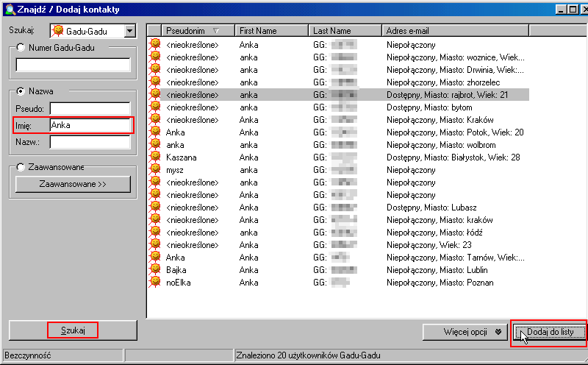Click Dodaj do listy button
Screen dimensions: 588x365
[x=549, y=332]
